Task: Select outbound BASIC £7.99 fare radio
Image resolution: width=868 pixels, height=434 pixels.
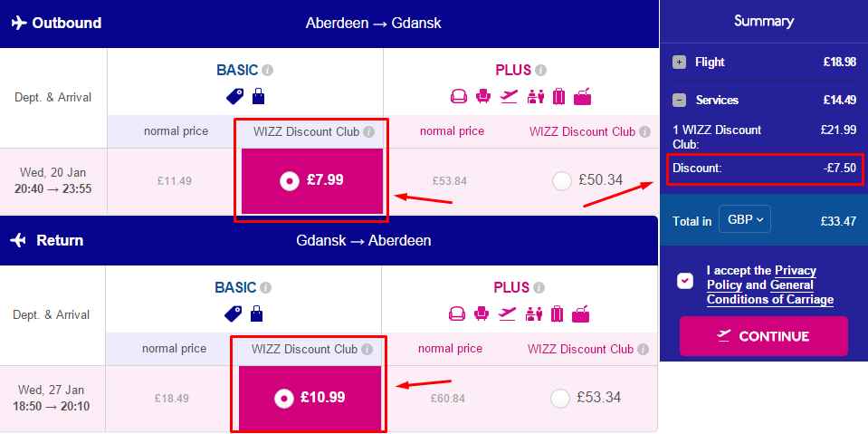Action: 289,180
